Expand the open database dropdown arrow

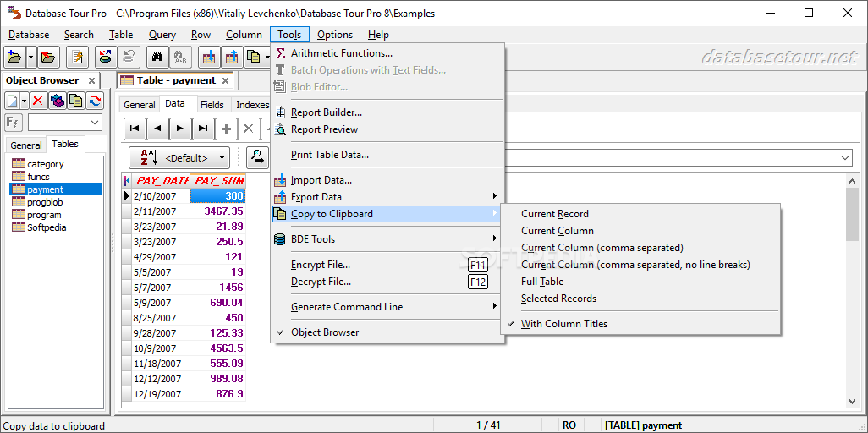point(30,57)
